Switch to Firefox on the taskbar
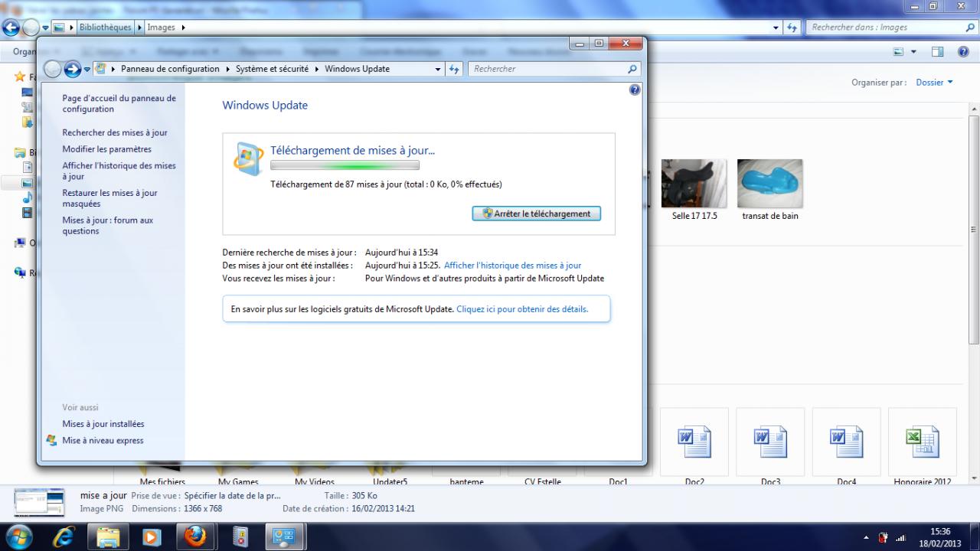 [196, 536]
